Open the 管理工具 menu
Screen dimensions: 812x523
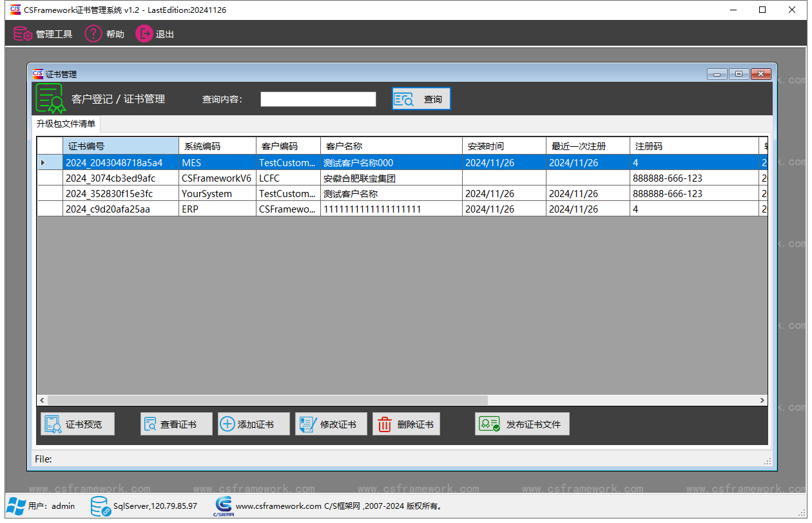coord(43,34)
